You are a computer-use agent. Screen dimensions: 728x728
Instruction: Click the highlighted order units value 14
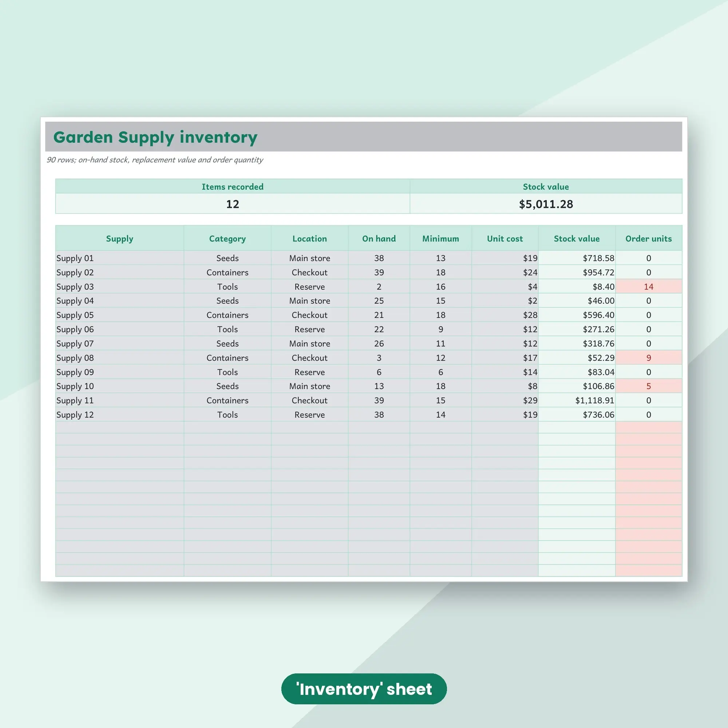[649, 287]
